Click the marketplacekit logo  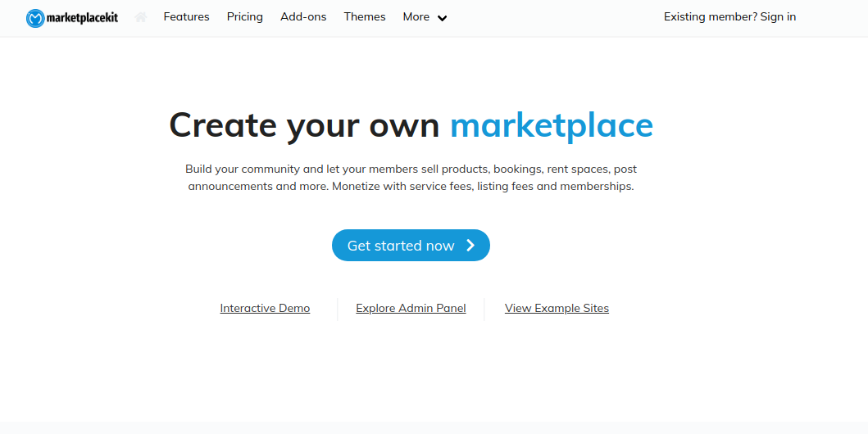(x=72, y=18)
